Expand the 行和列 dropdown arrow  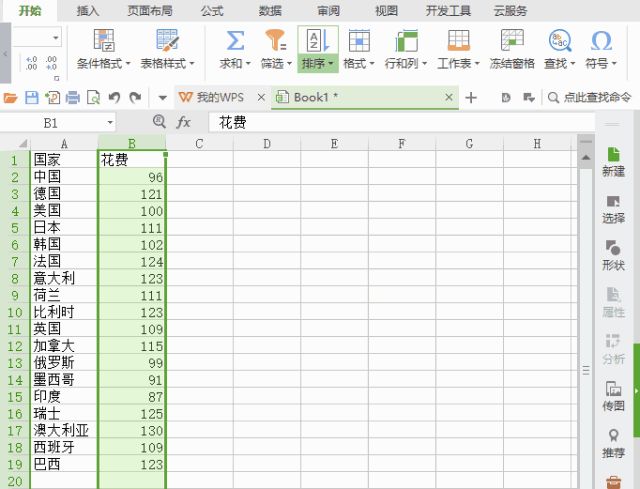(424, 64)
